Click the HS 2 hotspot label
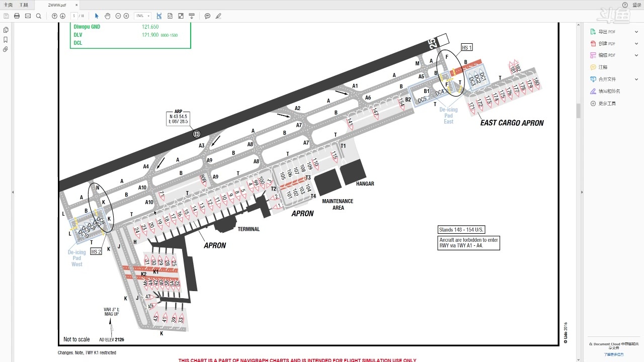644x362 pixels. pos(96,251)
